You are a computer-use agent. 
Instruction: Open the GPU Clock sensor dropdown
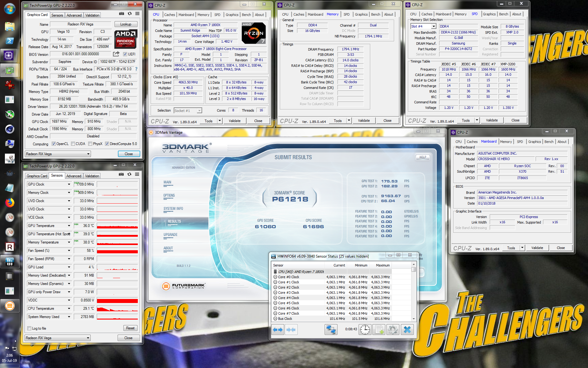69,184
